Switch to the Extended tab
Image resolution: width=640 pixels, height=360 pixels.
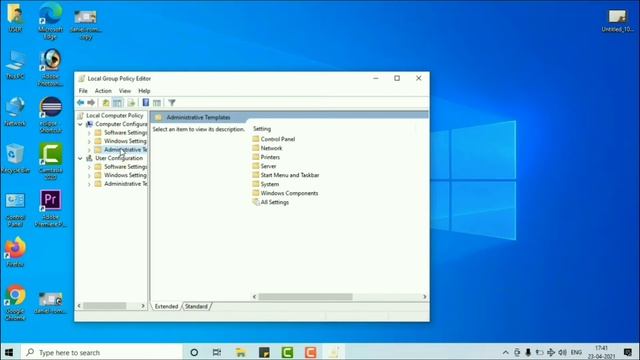[166, 306]
